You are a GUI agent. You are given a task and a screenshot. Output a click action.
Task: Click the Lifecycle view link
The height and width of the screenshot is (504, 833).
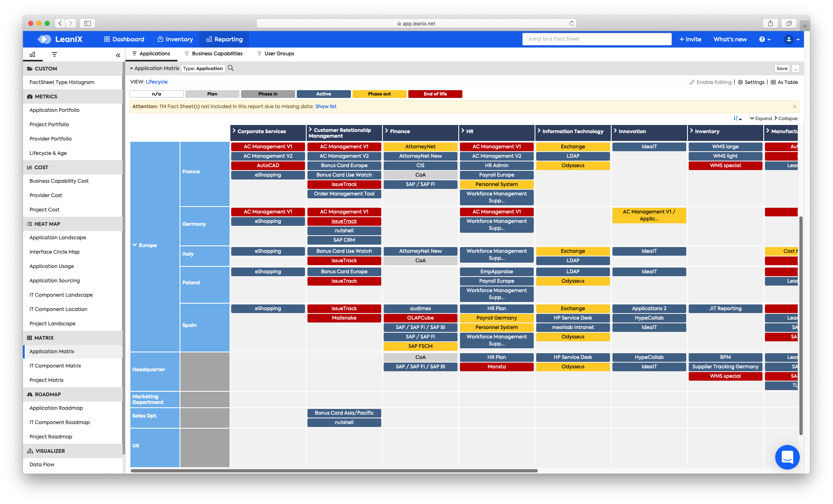point(157,82)
